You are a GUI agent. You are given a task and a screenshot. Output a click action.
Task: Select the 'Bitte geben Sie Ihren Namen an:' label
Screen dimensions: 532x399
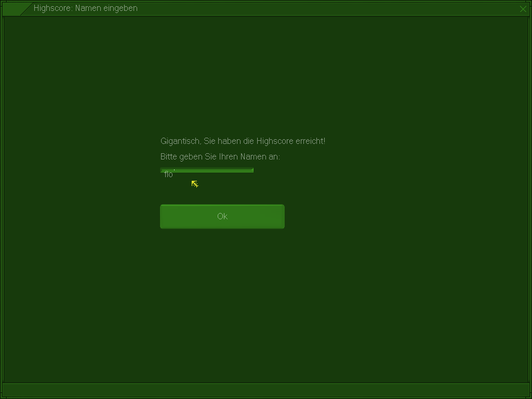[220, 157]
